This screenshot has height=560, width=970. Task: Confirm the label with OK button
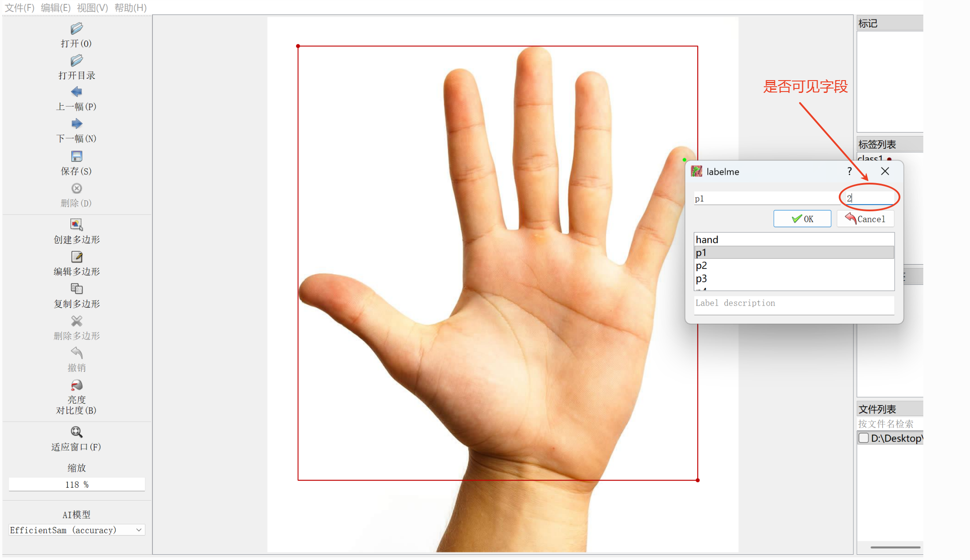[x=802, y=219]
